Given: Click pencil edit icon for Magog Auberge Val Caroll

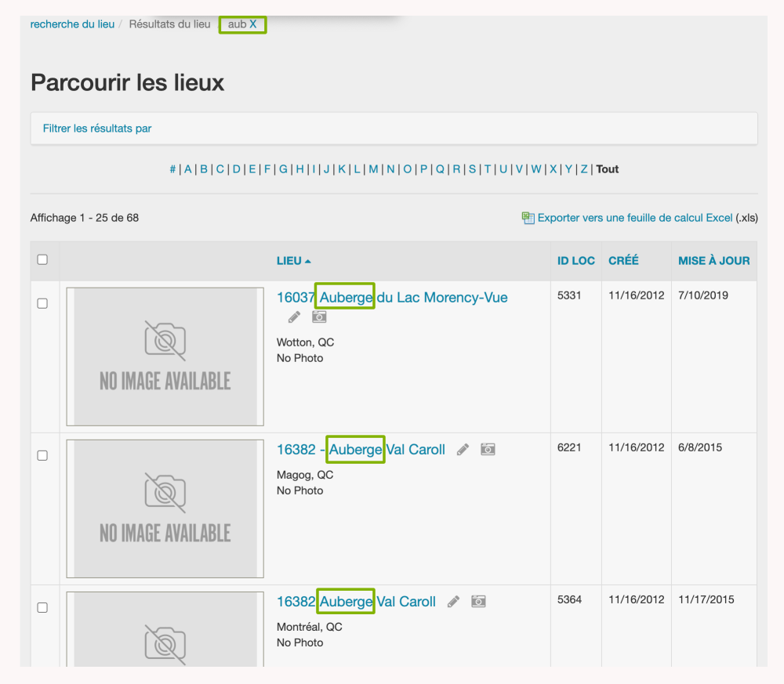Looking at the screenshot, I should pyautogui.click(x=463, y=450).
